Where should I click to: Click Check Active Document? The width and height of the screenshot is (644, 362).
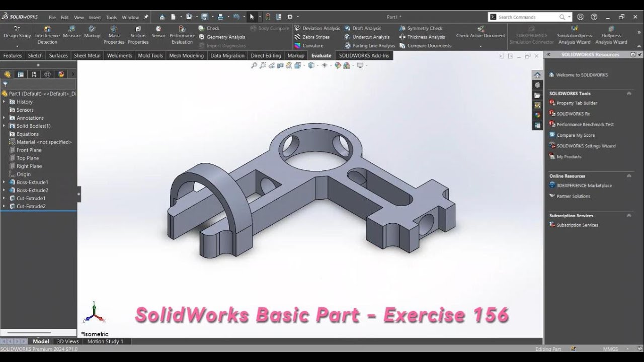click(480, 32)
